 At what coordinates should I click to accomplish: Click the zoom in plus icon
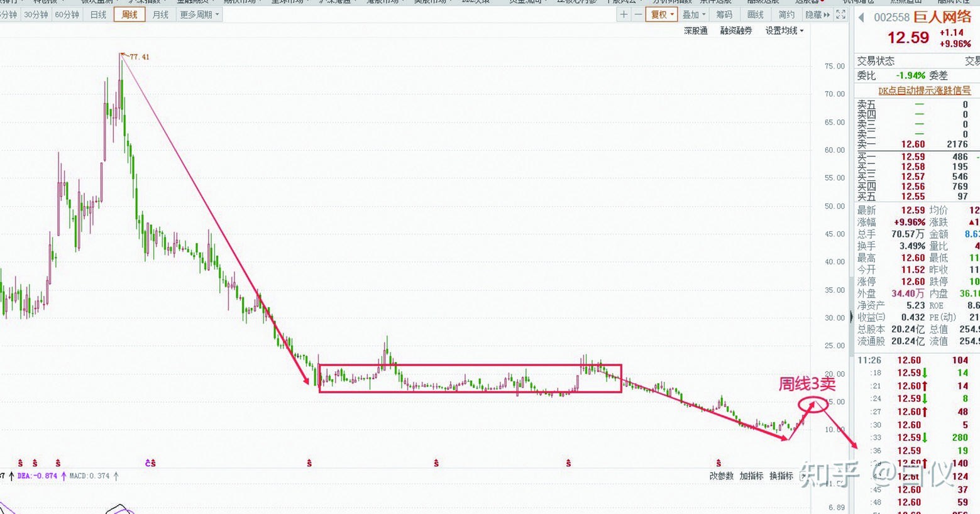pyautogui.click(x=624, y=14)
